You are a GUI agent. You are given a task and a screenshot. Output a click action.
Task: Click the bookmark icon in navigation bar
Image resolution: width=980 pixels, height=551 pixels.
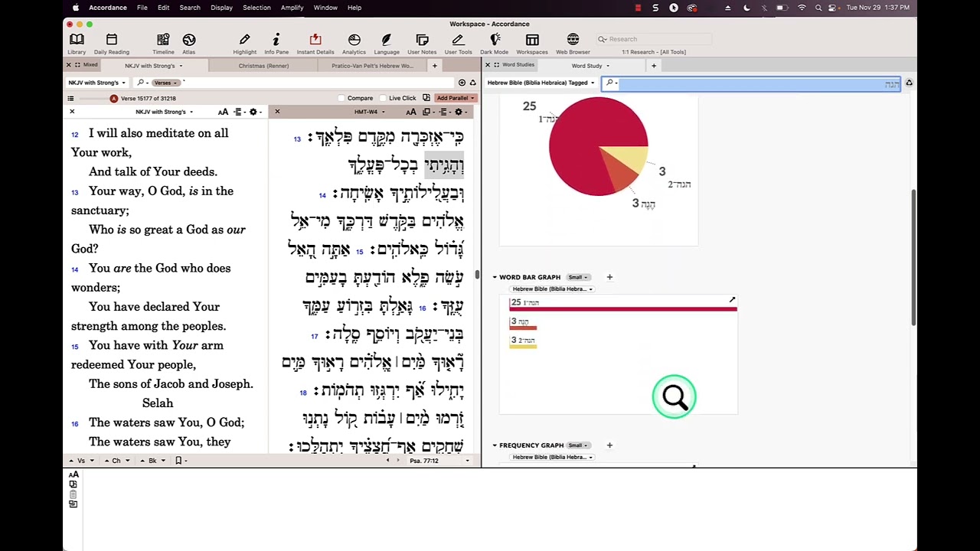[x=178, y=461]
